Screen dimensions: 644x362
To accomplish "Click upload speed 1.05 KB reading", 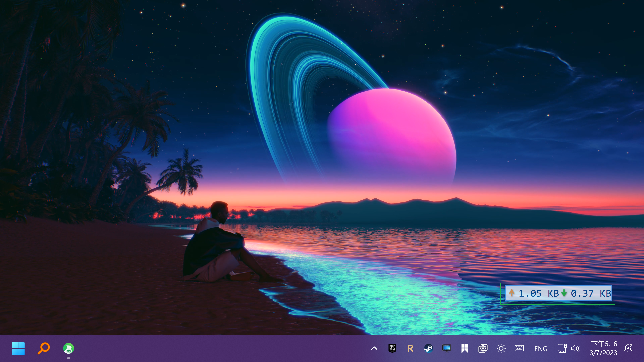I will (x=533, y=293).
